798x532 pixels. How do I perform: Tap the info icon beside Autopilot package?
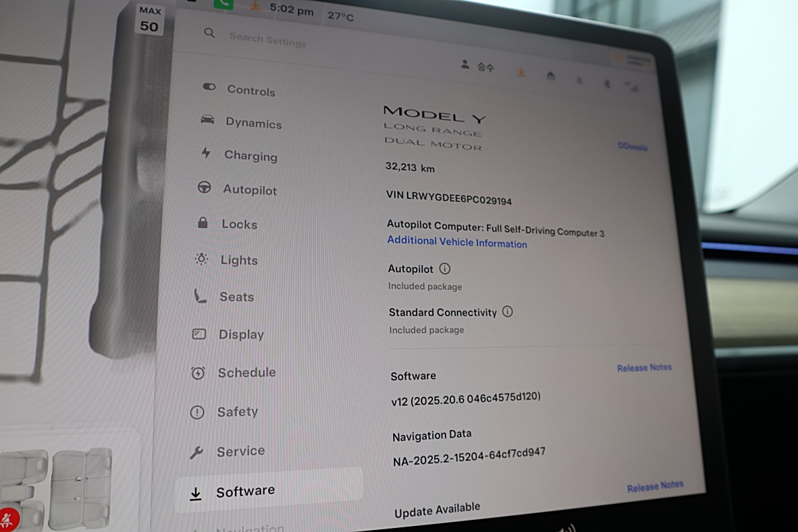point(445,269)
